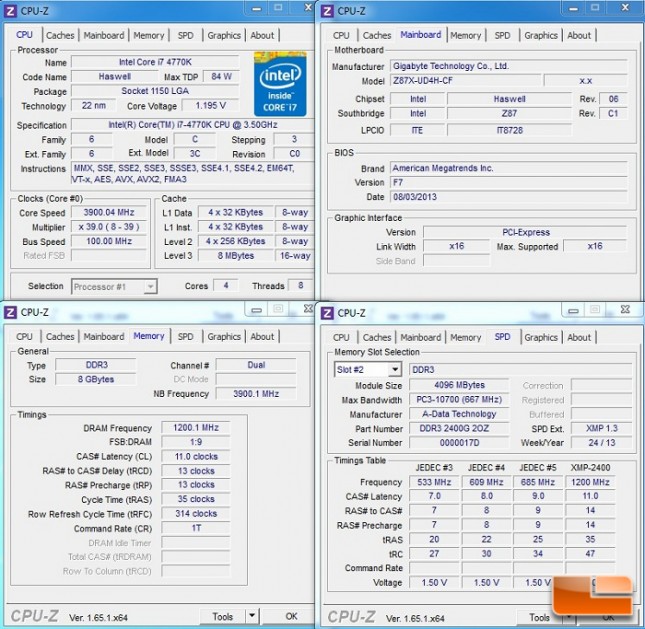This screenshot has width=645, height=629.
Task: Select About tab in Mainboard window
Action: point(579,35)
